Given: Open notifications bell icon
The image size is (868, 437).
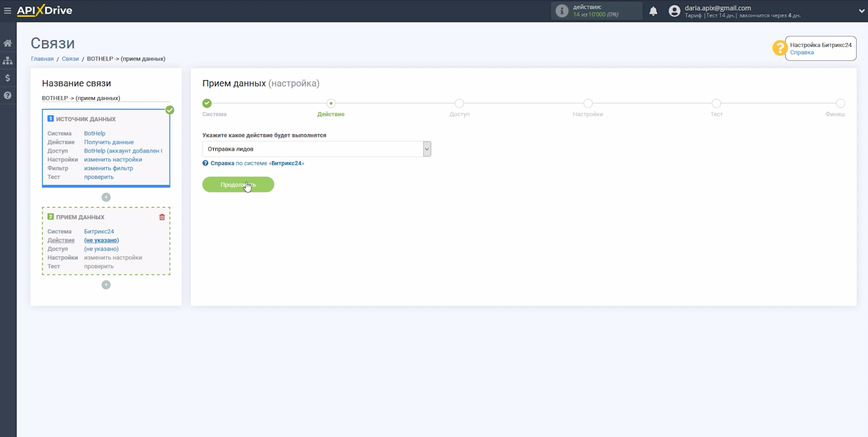Looking at the screenshot, I should 653,11.
